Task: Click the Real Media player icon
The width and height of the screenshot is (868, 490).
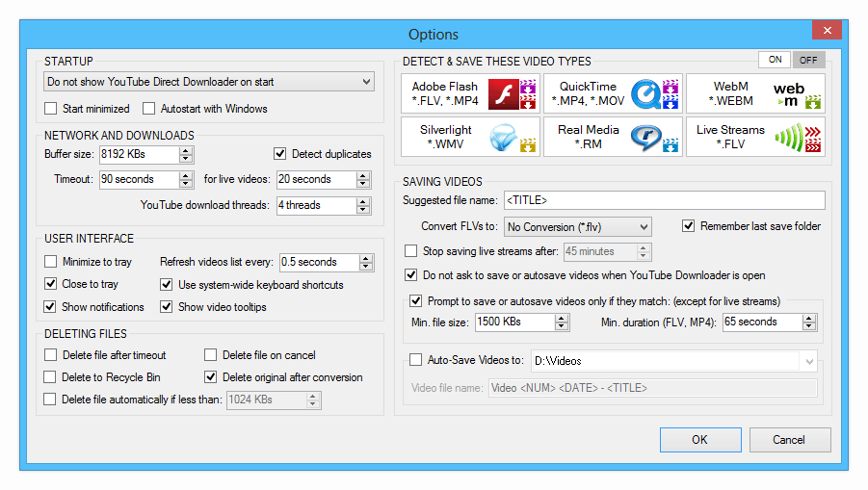Action: 644,137
